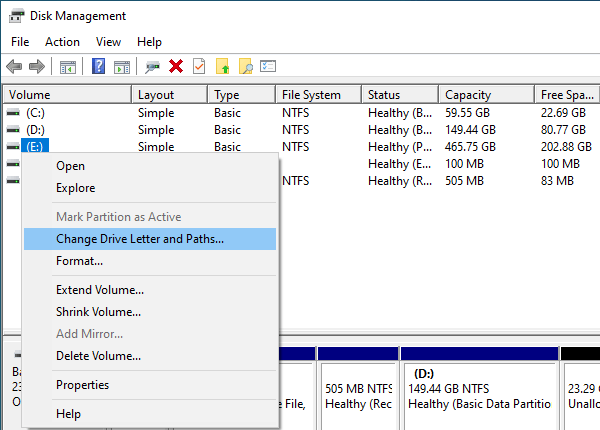600x430 pixels.
Task: Click the Show/Hide Action Pane icon
Action: tap(122, 67)
